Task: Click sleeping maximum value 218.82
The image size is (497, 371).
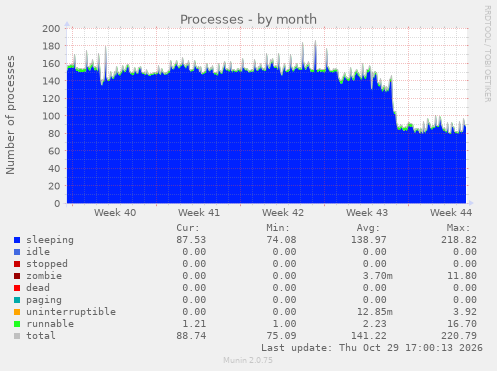Action: [459, 240]
